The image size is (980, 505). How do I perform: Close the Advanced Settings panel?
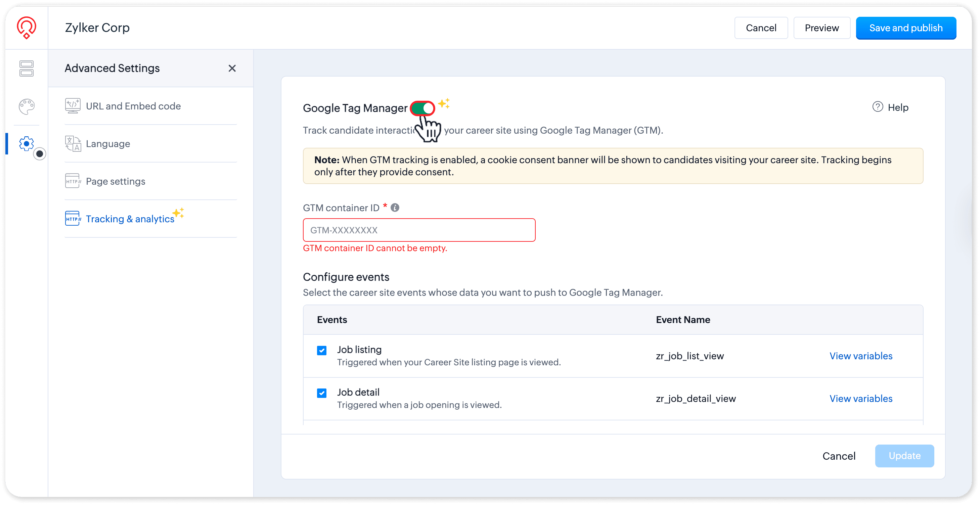(x=232, y=68)
